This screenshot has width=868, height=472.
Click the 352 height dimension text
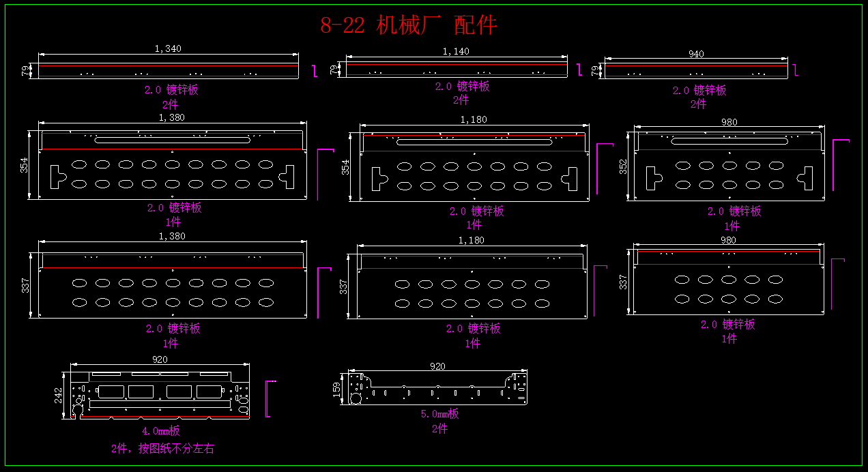[x=624, y=166]
